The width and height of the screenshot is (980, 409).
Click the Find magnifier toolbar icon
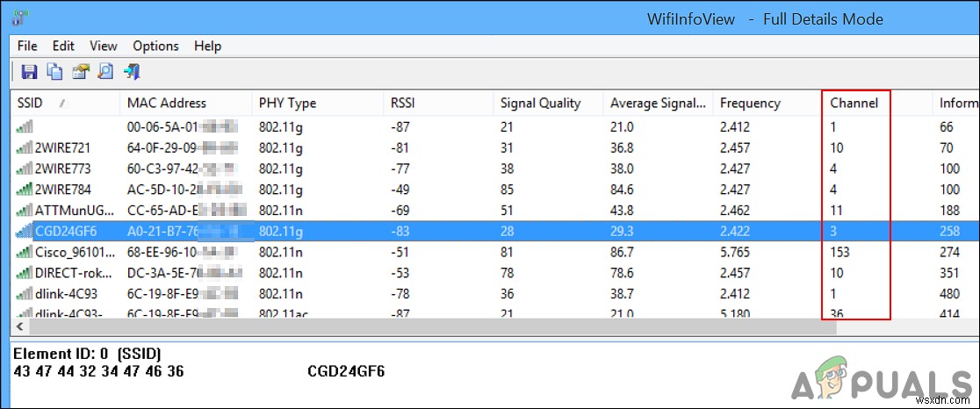coord(106,72)
